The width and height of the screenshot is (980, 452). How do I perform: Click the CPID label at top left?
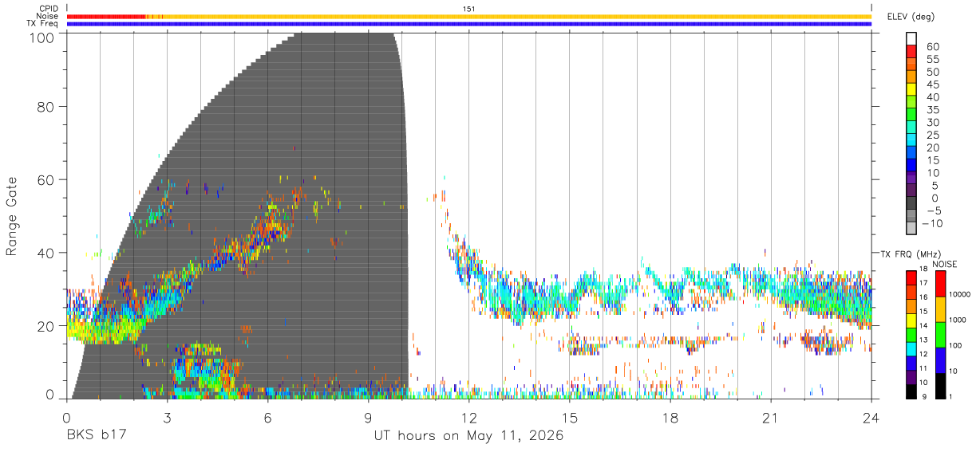[x=47, y=9]
